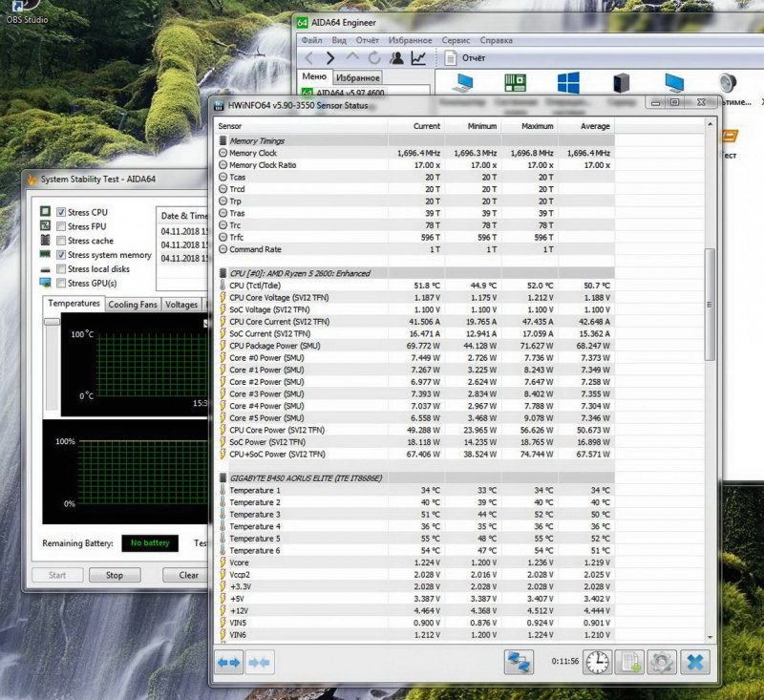Image resolution: width=764 pixels, height=700 pixels.
Task: Open the Сервис menu in AIDA64
Action: pyautogui.click(x=456, y=40)
